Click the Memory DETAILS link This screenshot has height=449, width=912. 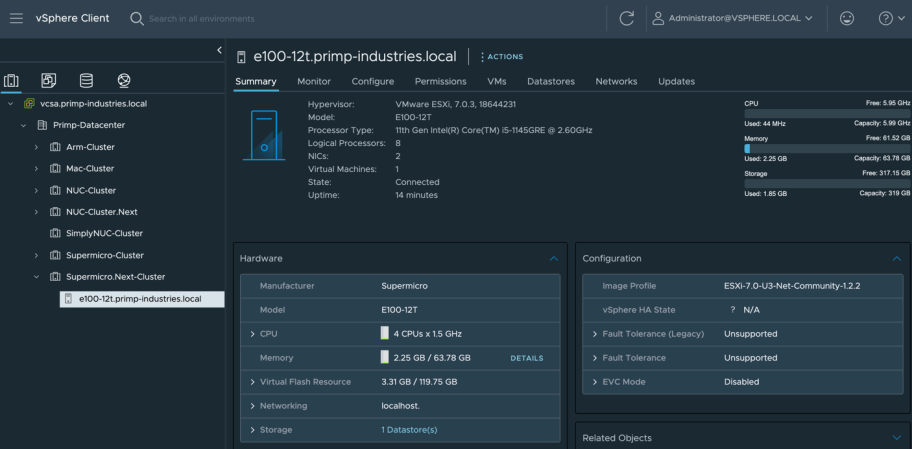click(527, 358)
